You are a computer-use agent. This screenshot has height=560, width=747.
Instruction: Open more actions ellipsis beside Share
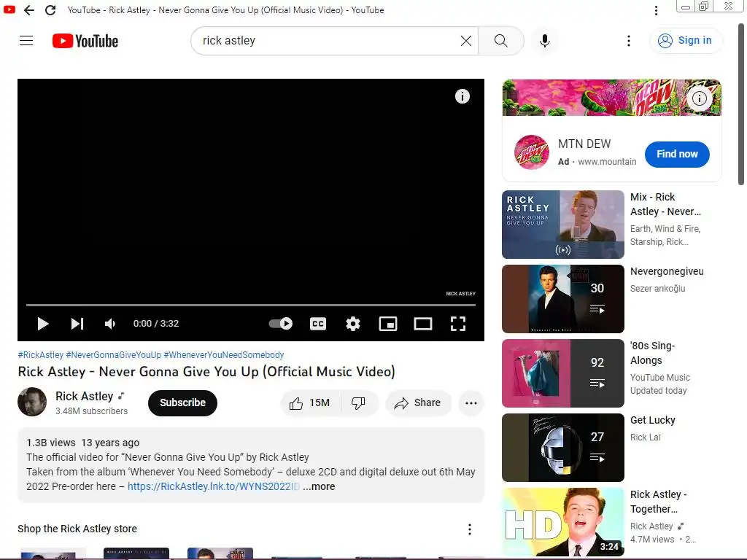click(x=471, y=403)
